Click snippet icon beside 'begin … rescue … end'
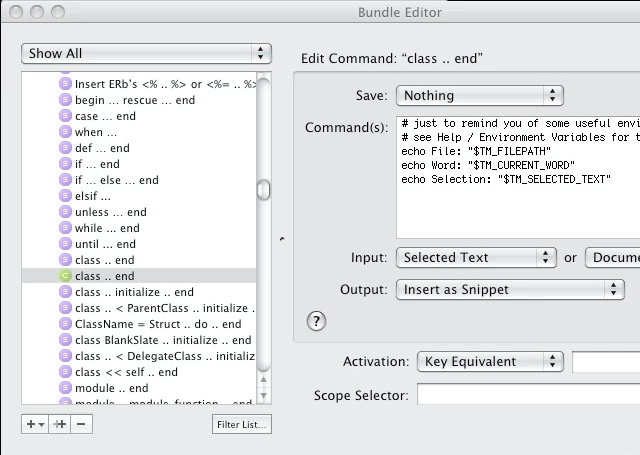The width and height of the screenshot is (640, 455). [x=65, y=100]
